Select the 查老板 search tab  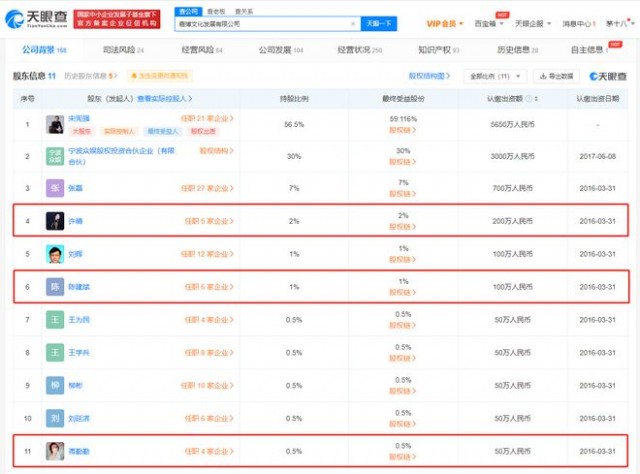coord(216,11)
